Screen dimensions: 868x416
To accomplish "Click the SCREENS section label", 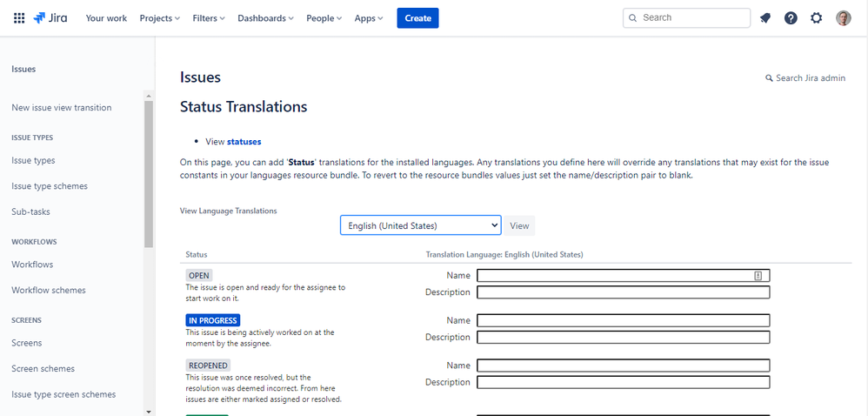I will click(x=27, y=320).
